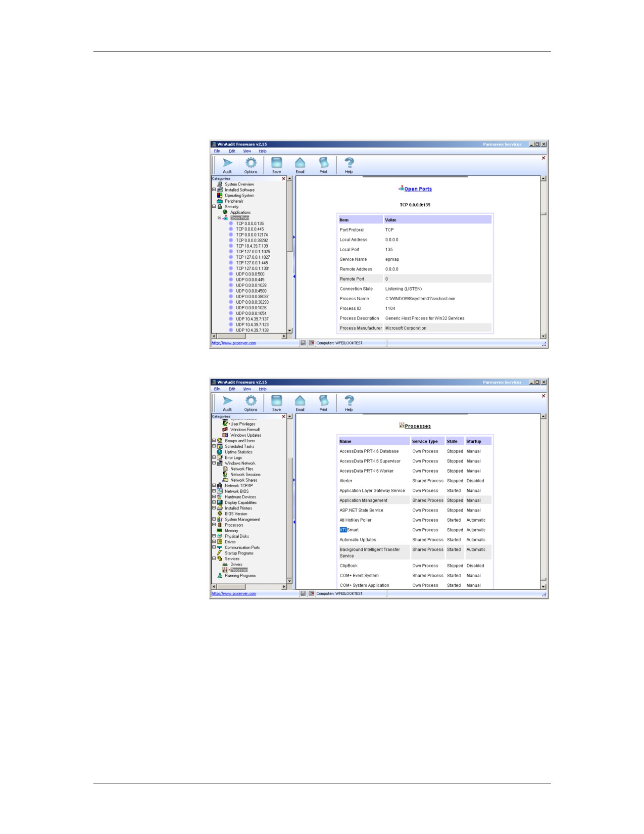Viewport: 644px width, 834px height.
Task: Click Email icon in the Processes window
Action: [300, 401]
